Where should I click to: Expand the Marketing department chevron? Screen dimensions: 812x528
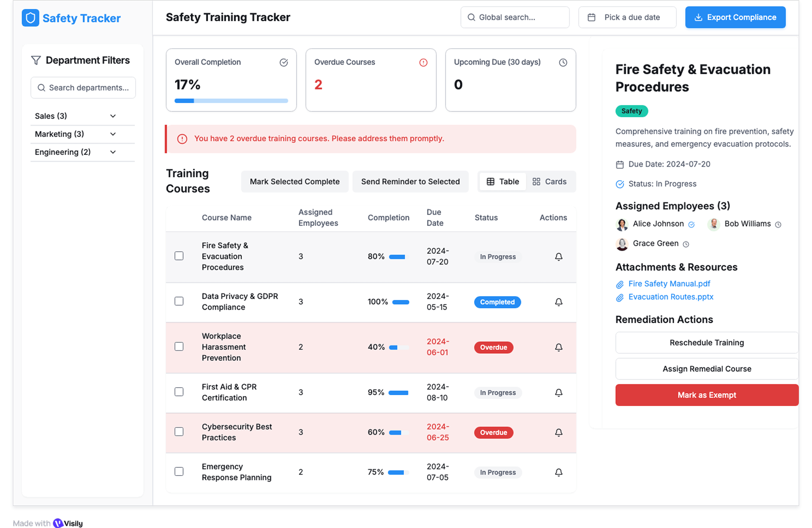(x=113, y=134)
